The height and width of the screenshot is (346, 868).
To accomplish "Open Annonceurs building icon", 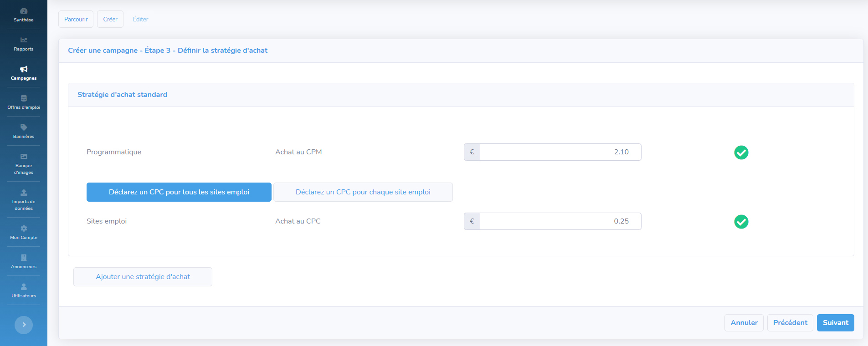I will pyautogui.click(x=24, y=258).
